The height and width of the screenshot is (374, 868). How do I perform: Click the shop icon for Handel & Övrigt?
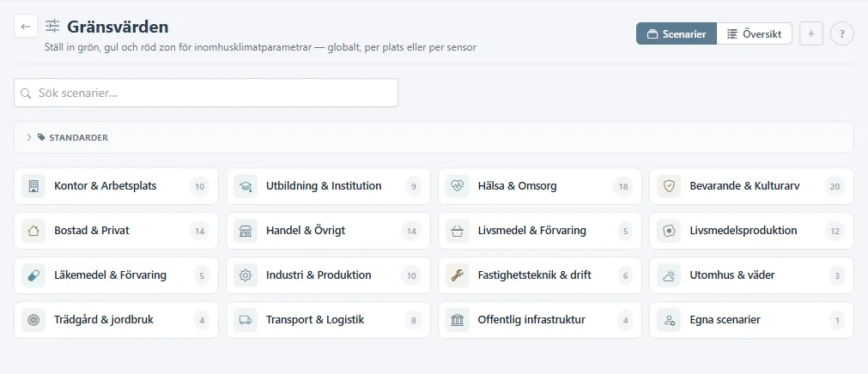coord(246,231)
